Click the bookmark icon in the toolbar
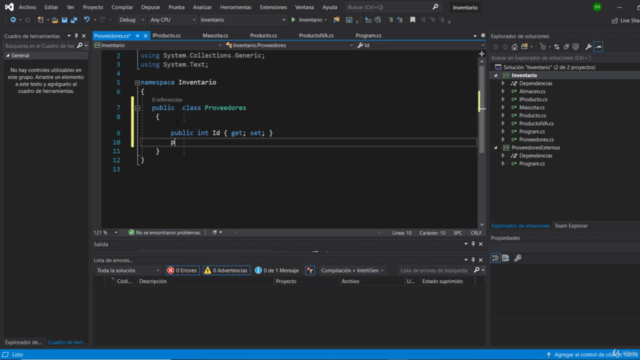640x360 pixels. click(x=413, y=20)
